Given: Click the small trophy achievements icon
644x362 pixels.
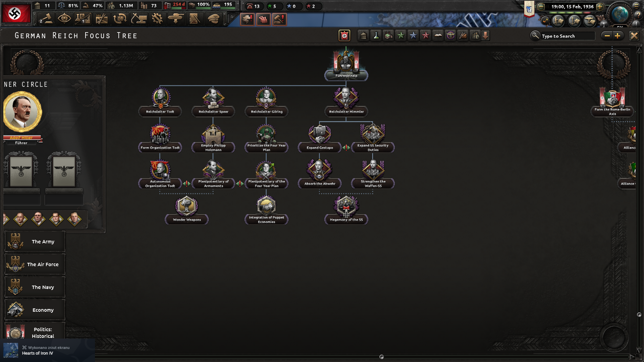Looking at the screenshot, I should click(603, 24).
